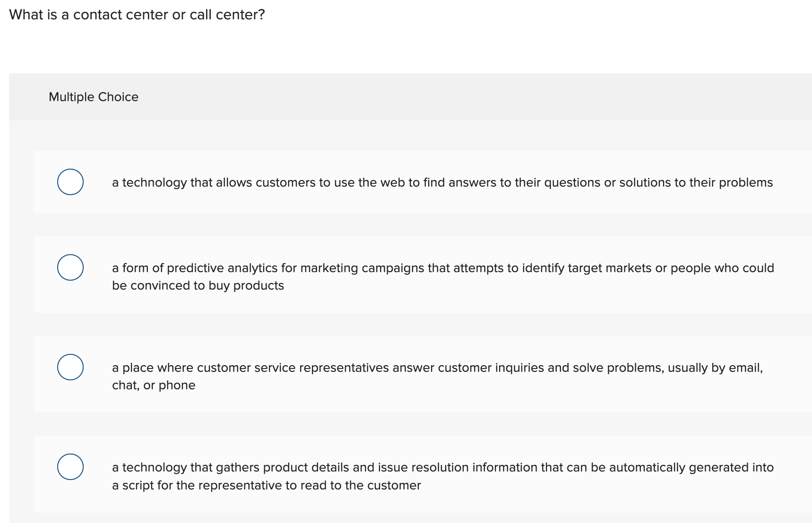Click the phrase 'chat, or phone'

coord(153,385)
